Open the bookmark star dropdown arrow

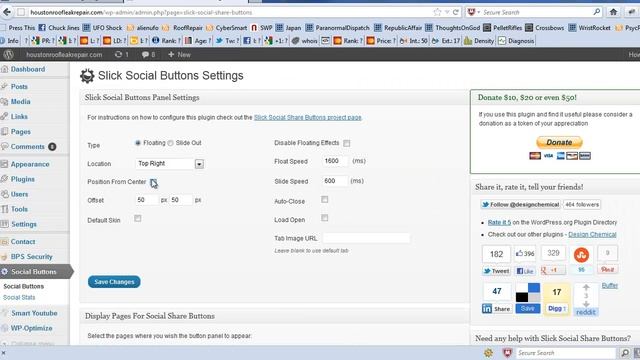[447, 12]
